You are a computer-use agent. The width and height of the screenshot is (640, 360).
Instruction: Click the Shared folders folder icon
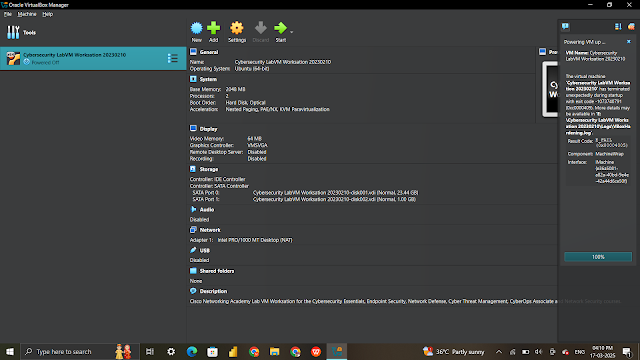[193, 271]
